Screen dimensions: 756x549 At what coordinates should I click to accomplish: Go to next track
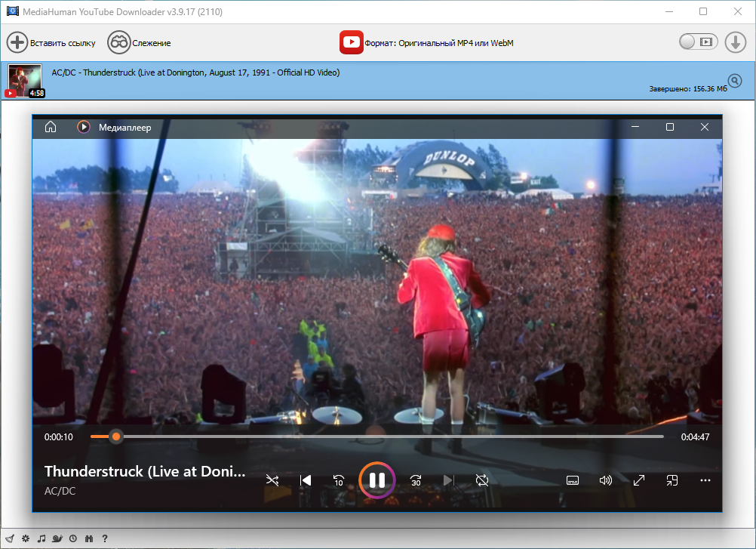click(x=448, y=480)
